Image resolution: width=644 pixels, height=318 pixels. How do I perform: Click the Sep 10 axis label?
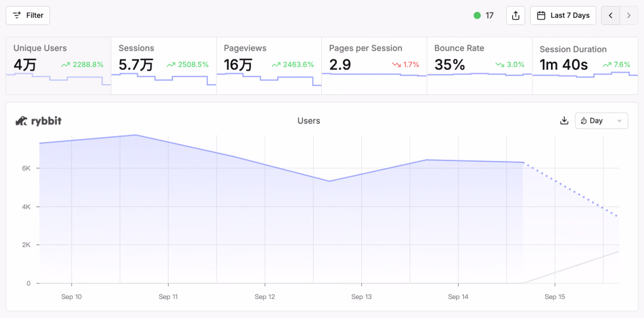click(72, 297)
